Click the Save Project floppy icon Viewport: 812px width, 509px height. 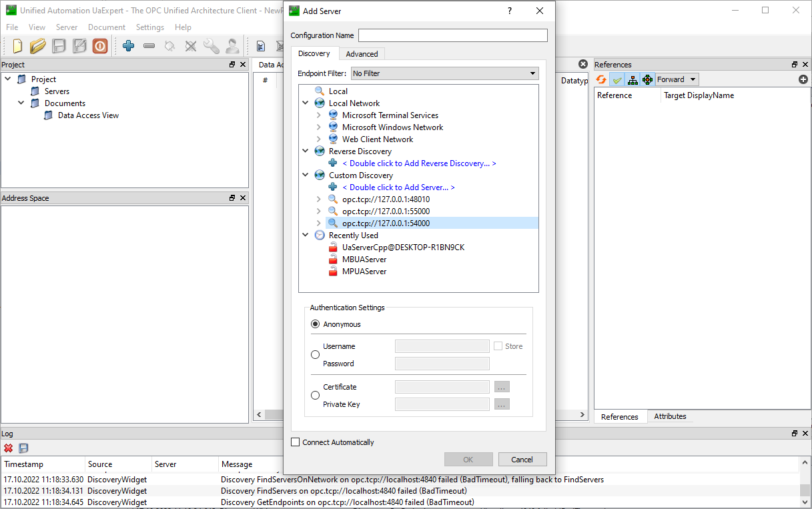pos(59,46)
